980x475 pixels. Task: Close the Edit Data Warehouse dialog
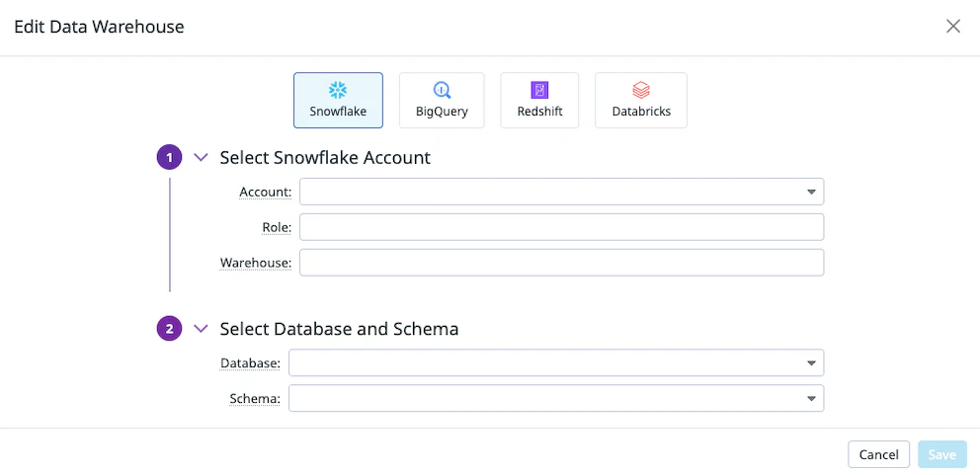[952, 27]
